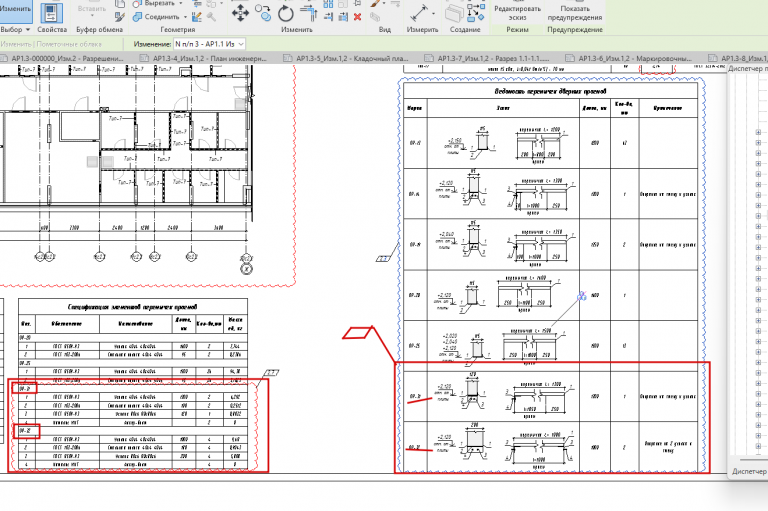Switch to AP1.3-4_Изм.1,2 План инженерн... tab
This screenshot has height=511, width=768.
pyautogui.click(x=205, y=58)
